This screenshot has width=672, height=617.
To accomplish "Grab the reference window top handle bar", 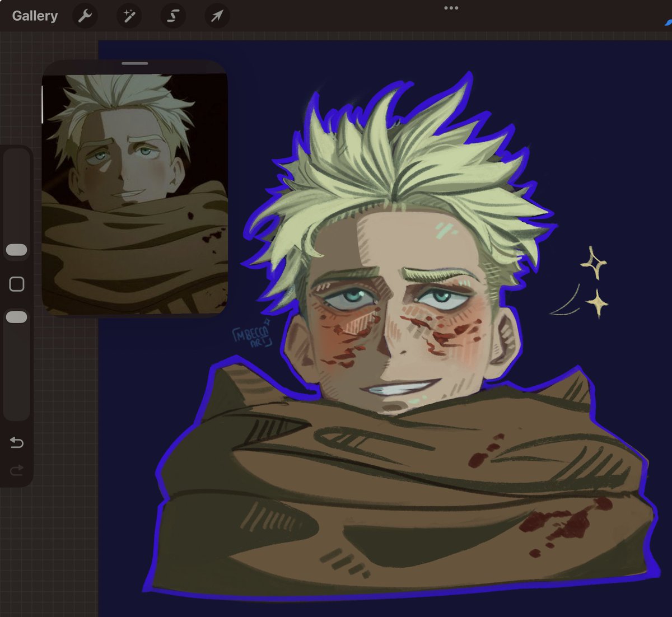I will 135,63.
